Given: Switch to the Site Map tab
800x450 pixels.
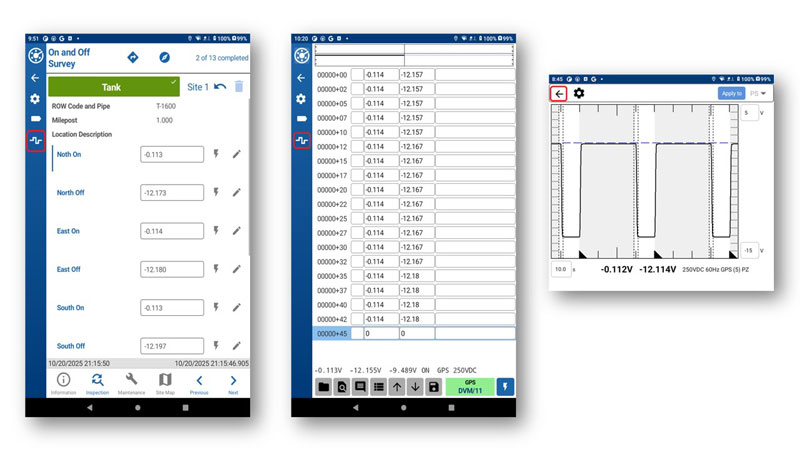Looking at the screenshot, I should coord(165,384).
